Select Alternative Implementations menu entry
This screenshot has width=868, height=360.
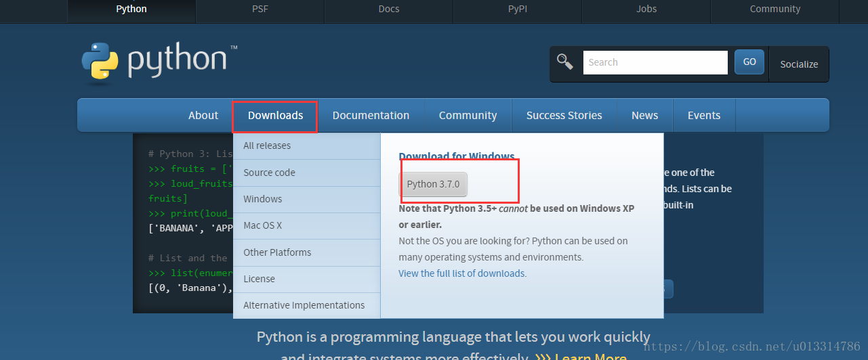tap(304, 305)
